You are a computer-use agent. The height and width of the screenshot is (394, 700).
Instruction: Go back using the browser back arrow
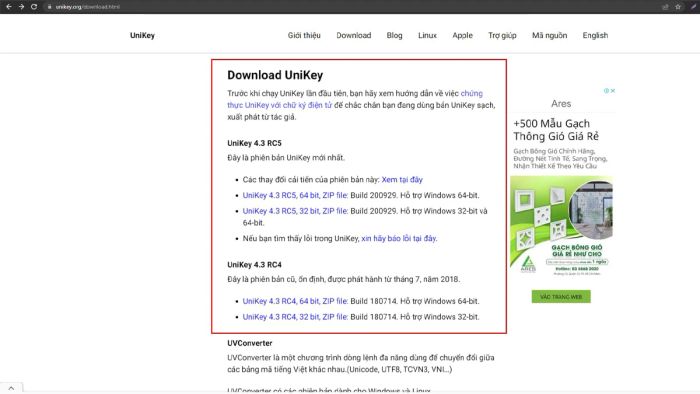(8, 7)
